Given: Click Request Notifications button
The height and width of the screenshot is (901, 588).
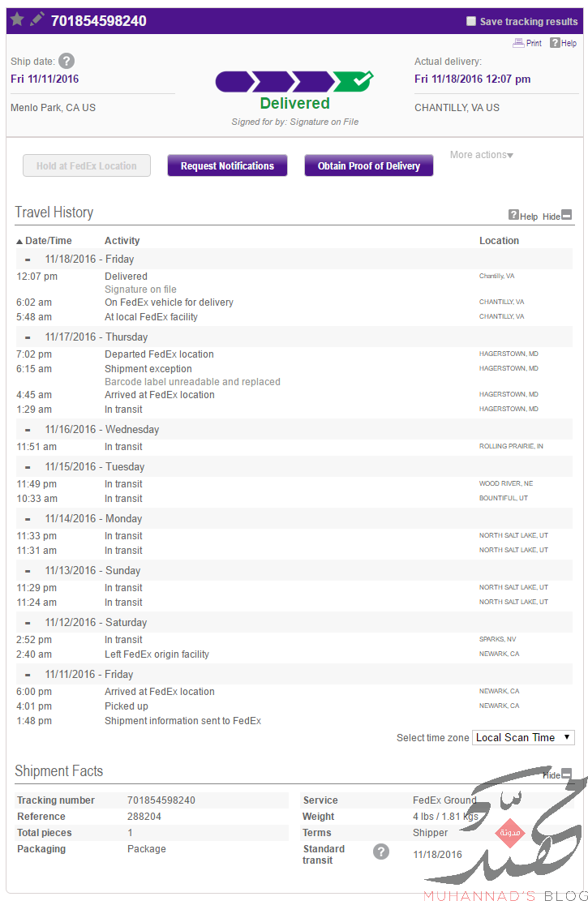Looking at the screenshot, I should click(227, 166).
